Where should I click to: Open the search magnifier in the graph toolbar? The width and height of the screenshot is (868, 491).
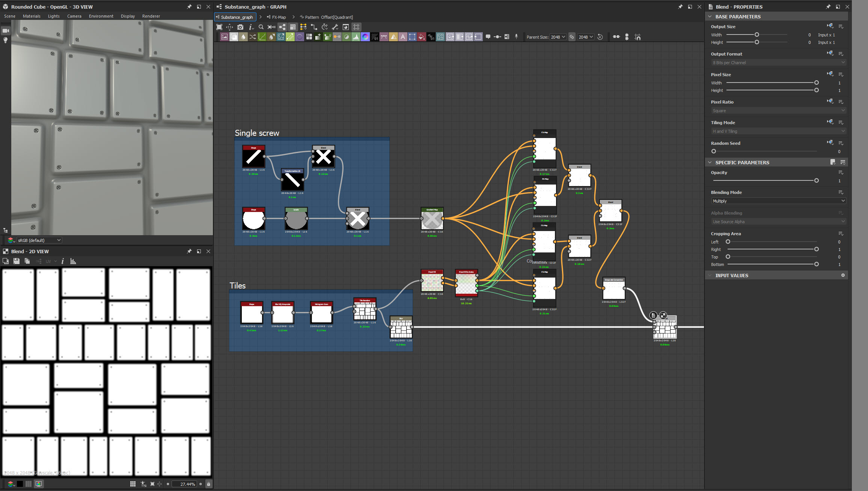click(261, 27)
